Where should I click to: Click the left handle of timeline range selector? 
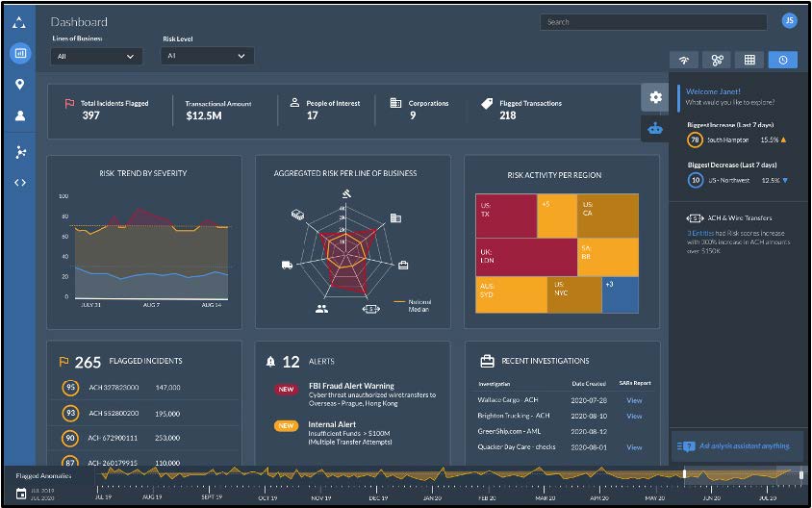coord(685,473)
